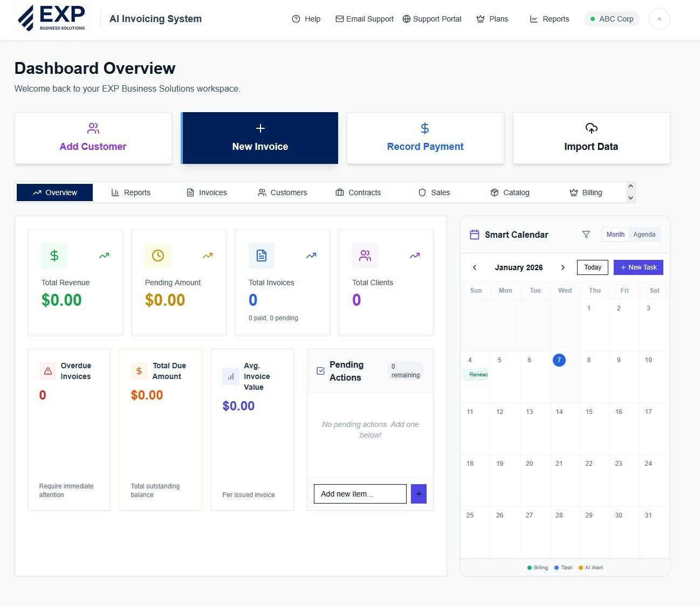700x606 pixels.
Task: Toggle Month view in Smart Calendar
Action: point(615,234)
